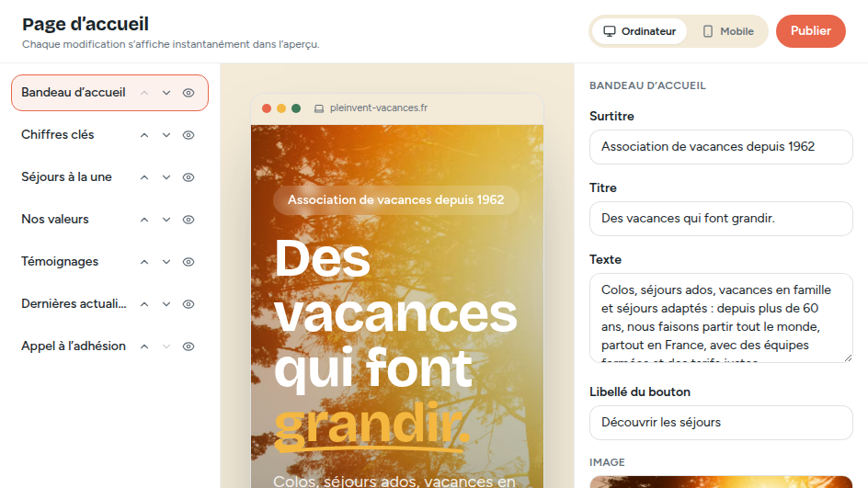Select the Chiffres clés section
Screen dimensions: 868x488
pyautogui.click(x=58, y=134)
